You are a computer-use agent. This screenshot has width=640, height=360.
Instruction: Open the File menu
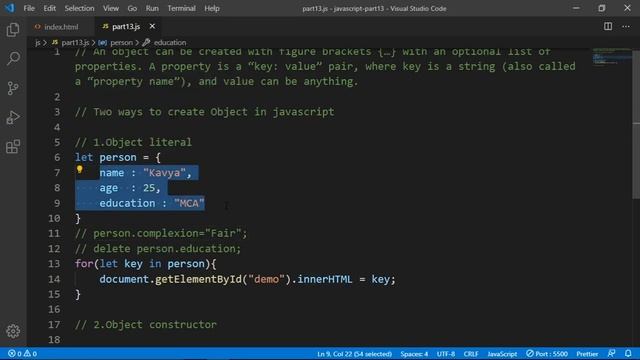(29, 8)
